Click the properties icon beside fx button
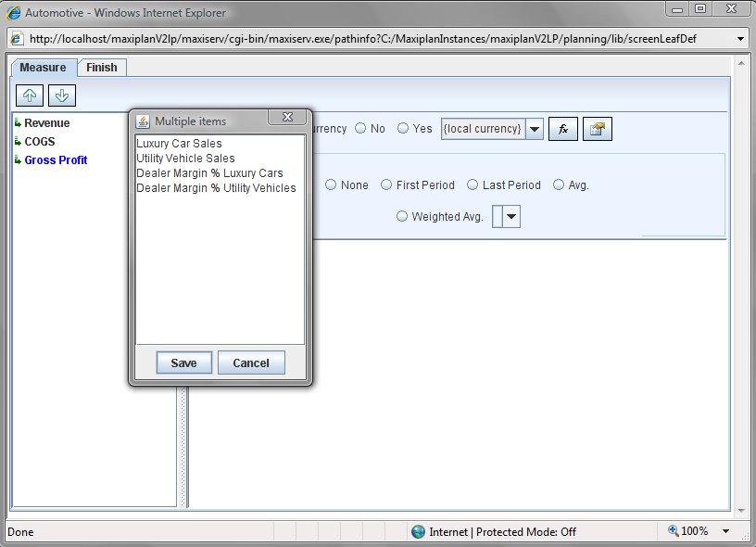Image resolution: width=756 pixels, height=547 pixels. click(598, 129)
